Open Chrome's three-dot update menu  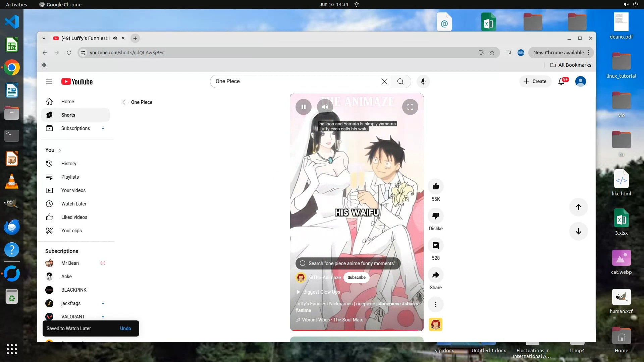(x=588, y=53)
